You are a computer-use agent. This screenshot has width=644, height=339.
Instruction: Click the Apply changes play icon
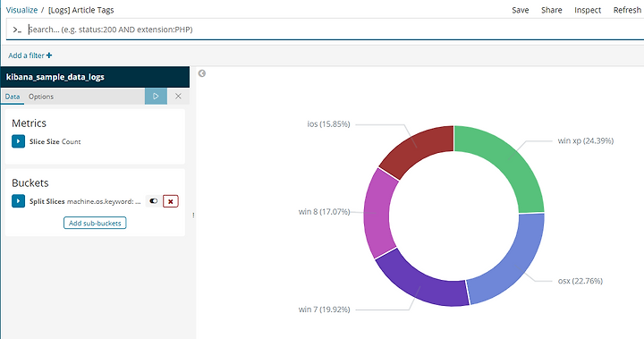click(x=156, y=96)
